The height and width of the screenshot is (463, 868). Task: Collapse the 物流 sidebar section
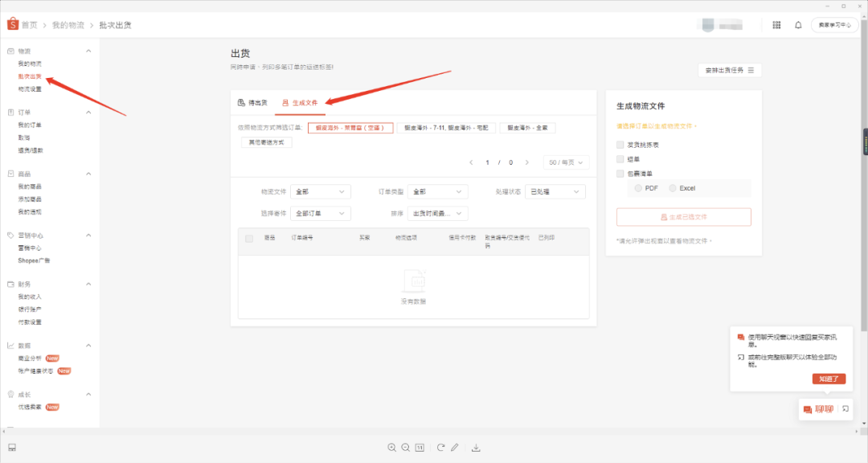coord(88,50)
